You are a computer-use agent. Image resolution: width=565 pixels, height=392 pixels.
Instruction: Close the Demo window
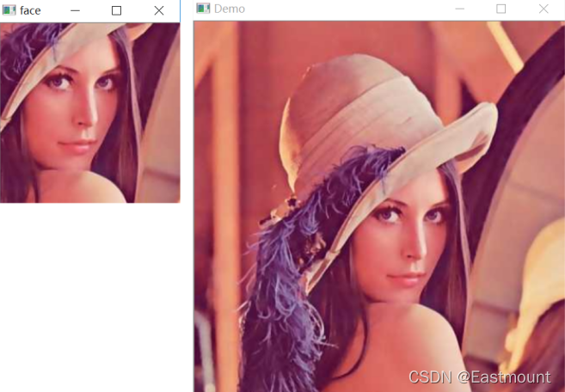tap(544, 9)
